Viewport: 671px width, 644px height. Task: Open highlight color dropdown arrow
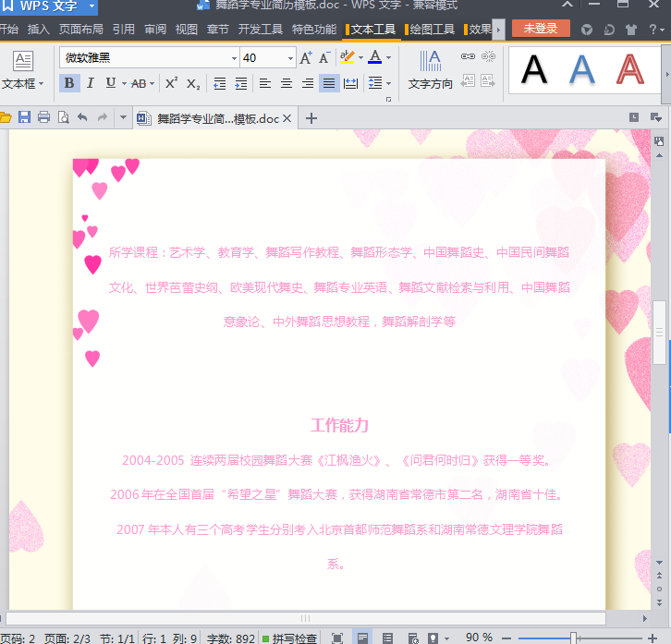360,57
